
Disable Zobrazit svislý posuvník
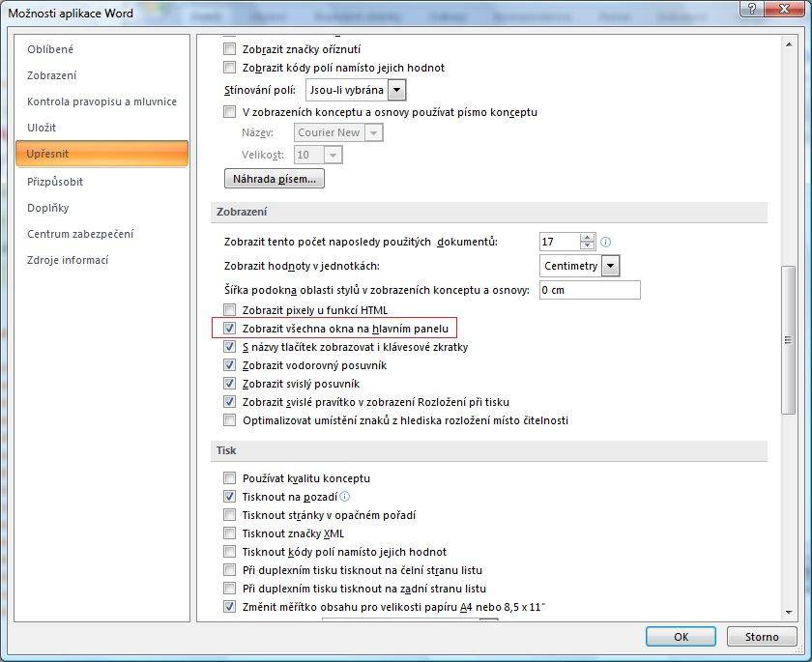(229, 384)
